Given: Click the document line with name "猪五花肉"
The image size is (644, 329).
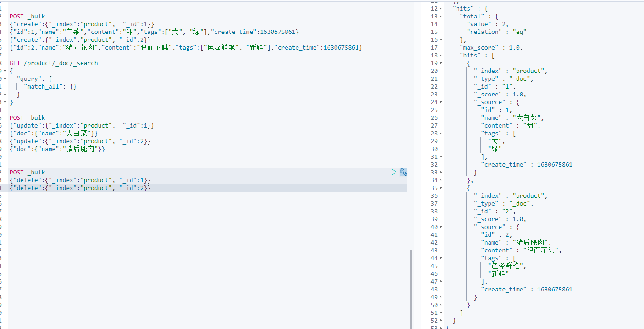Looking at the screenshot, I should [186, 47].
